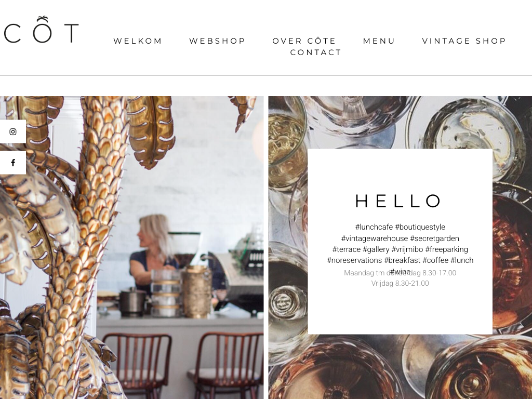Click the HELLO heading

tap(398, 201)
